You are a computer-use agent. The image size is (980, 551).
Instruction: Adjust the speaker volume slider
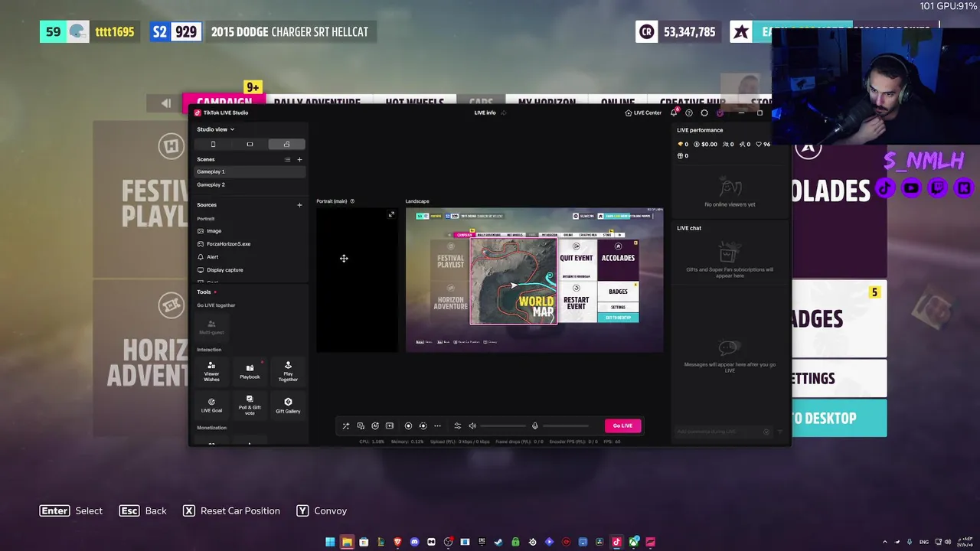504,425
